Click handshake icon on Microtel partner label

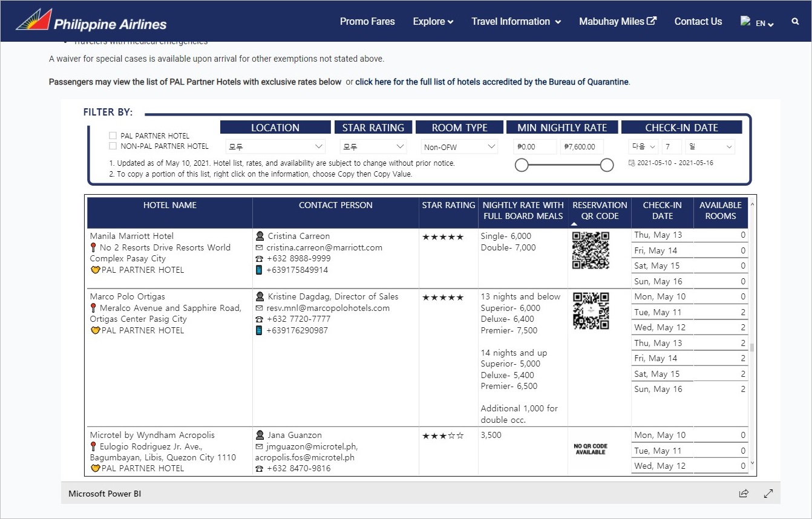[x=95, y=468]
